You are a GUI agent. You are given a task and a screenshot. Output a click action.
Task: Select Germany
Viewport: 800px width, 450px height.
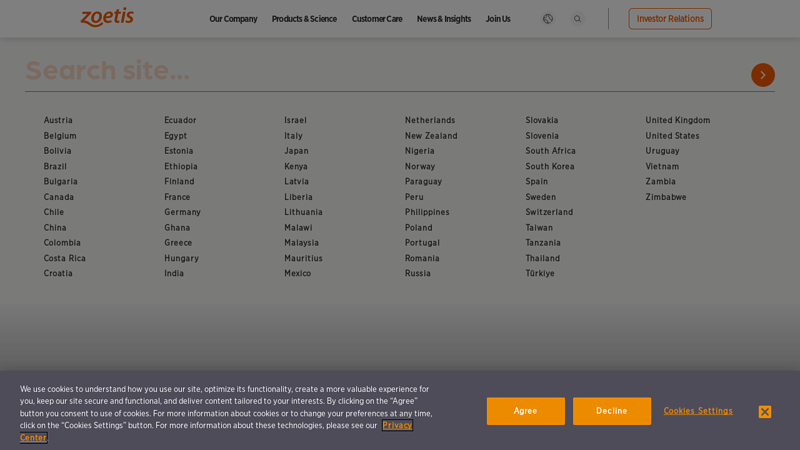click(x=182, y=212)
